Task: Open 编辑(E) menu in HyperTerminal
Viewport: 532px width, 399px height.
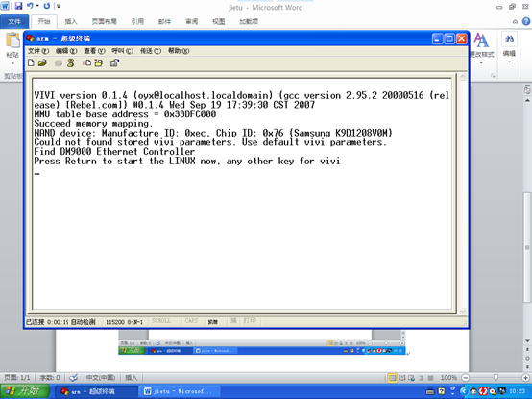Action: [66, 51]
